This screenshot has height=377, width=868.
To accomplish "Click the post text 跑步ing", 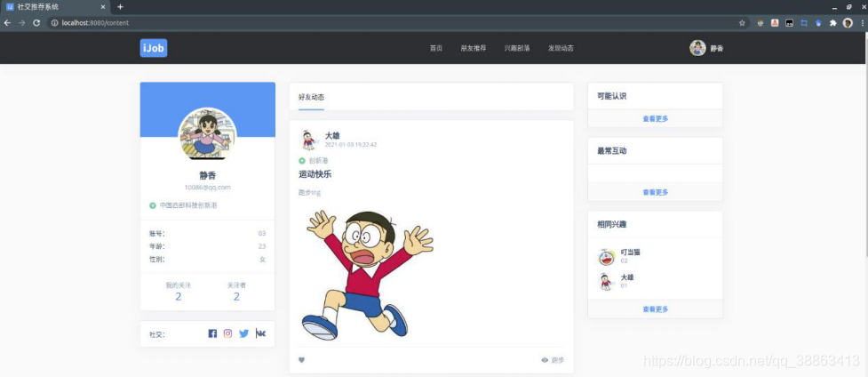I will coord(309,193).
